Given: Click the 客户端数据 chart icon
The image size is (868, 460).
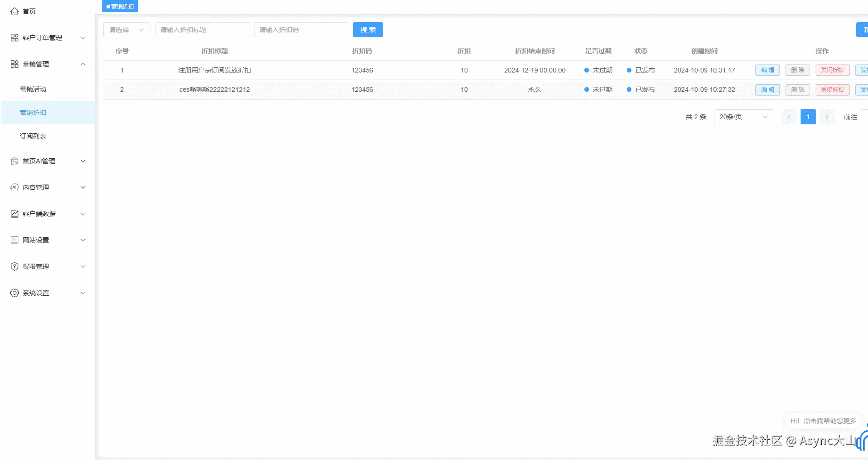Looking at the screenshot, I should [15, 214].
